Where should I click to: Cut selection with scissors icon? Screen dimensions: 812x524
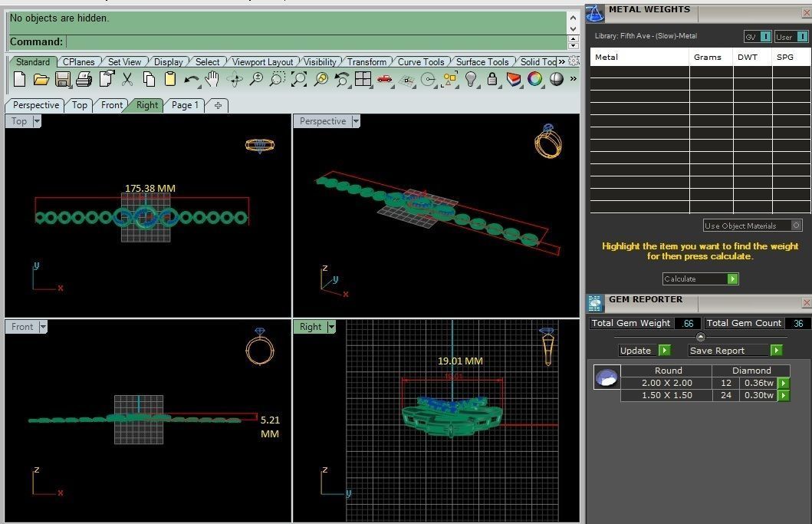127,79
